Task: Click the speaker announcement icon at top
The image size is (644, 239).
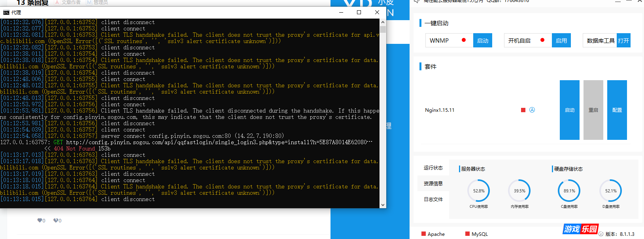Action: click(416, 1)
